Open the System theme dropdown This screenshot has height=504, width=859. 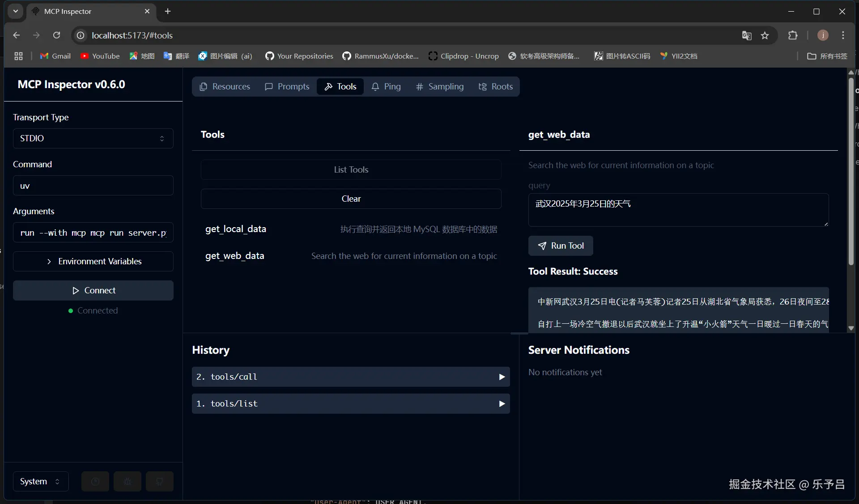pos(40,482)
